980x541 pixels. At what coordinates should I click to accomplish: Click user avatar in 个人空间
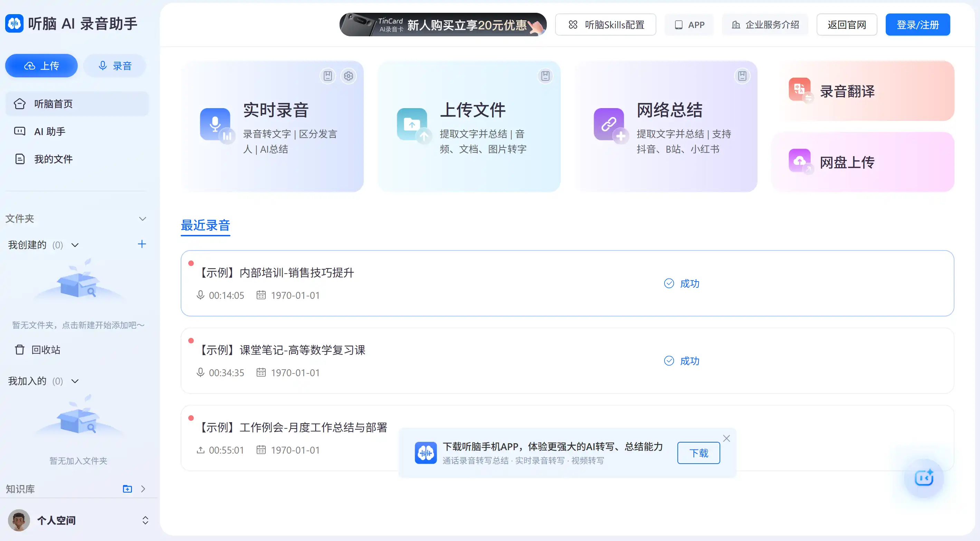click(x=19, y=520)
